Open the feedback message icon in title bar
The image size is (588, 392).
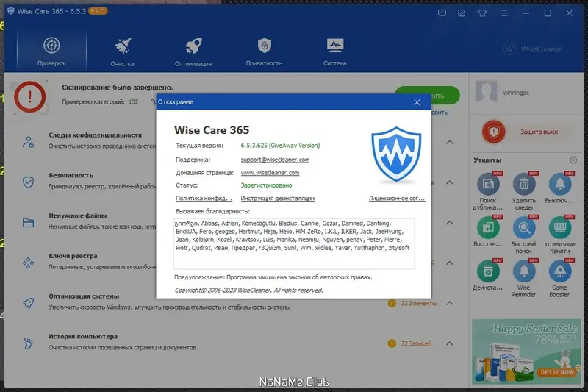442,13
